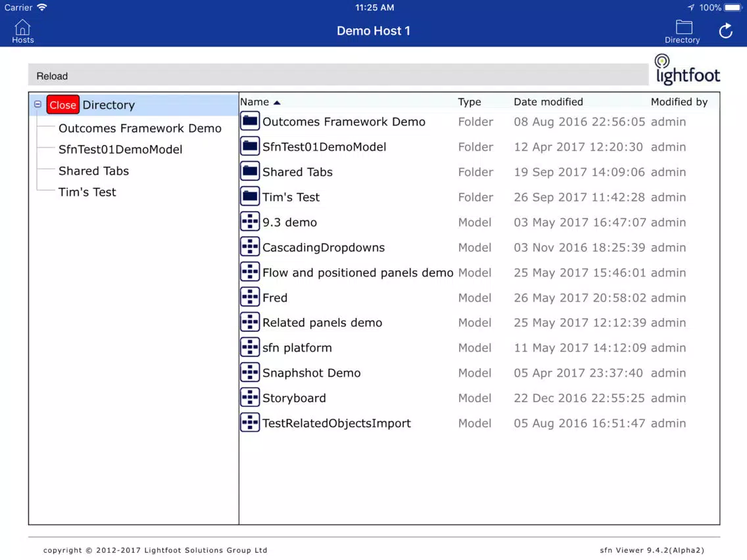
Task: Click the Reload menu item
Action: point(52,76)
